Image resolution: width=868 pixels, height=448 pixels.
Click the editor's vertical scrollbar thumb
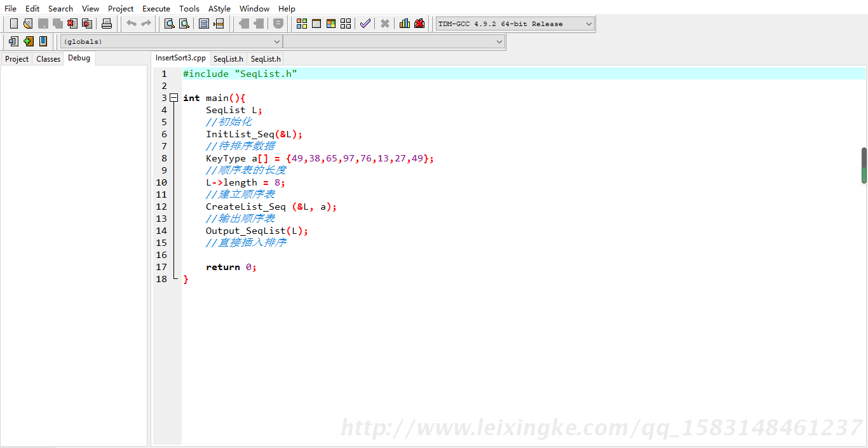864,165
